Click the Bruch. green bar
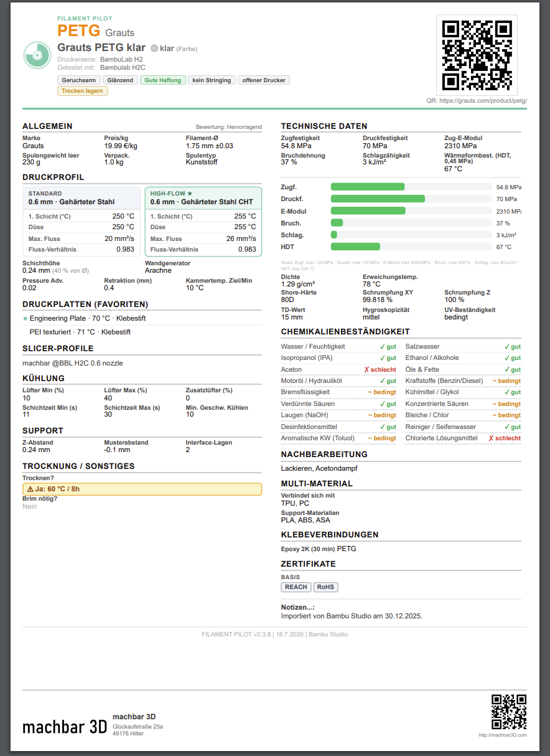Image resolution: width=550 pixels, height=756 pixels. 337,223
